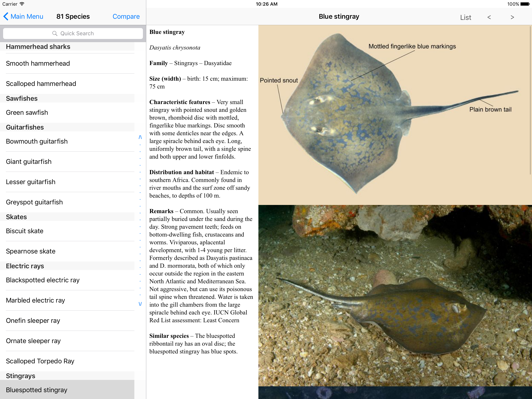Choose Ornate sleeper ray
The width and height of the screenshot is (532, 399).
(x=67, y=341)
